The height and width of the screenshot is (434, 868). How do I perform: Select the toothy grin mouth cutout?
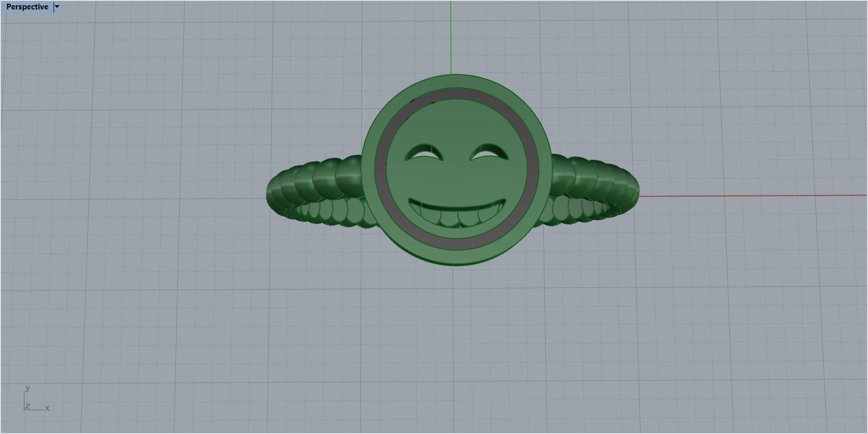(x=458, y=212)
